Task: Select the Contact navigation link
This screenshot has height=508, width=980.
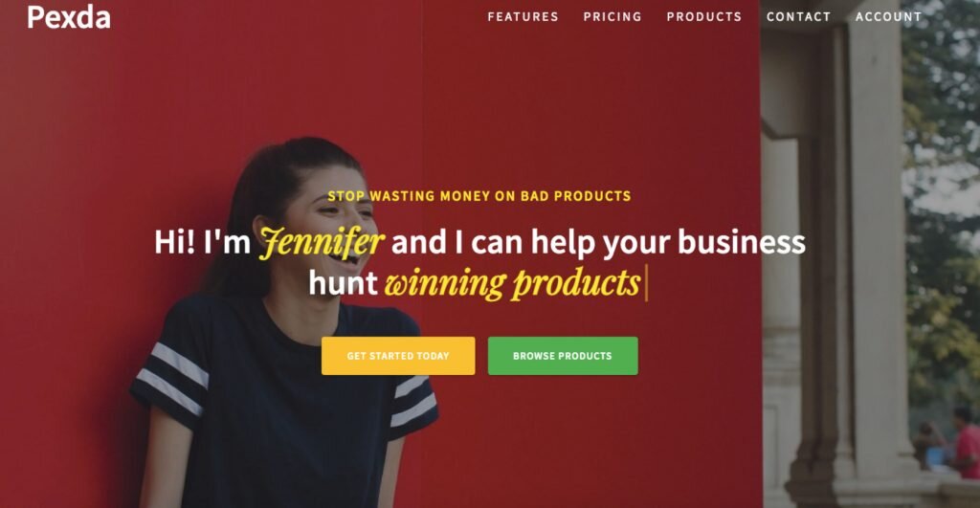Action: [799, 17]
